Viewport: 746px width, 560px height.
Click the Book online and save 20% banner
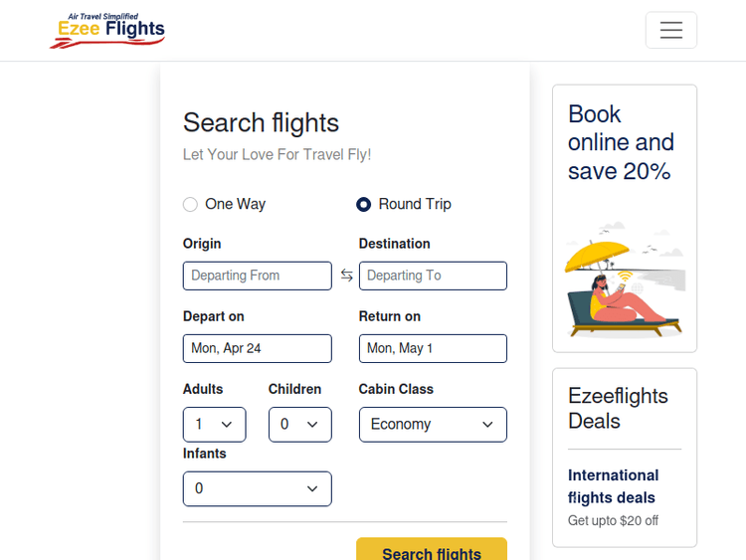tap(621, 143)
